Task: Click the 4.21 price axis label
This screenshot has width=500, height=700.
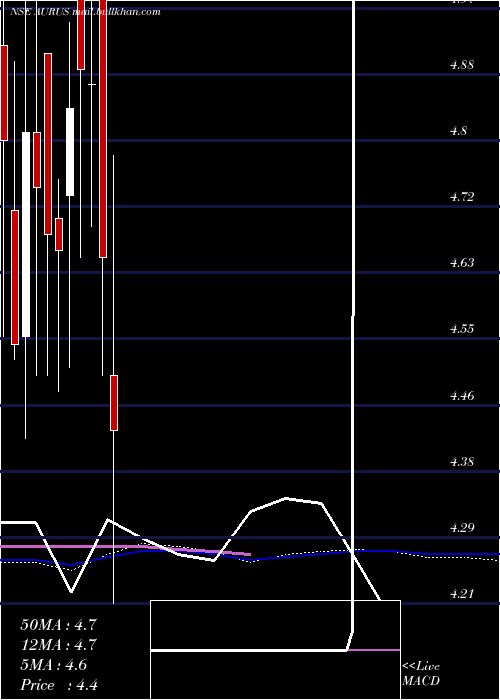Action: pyautogui.click(x=462, y=594)
